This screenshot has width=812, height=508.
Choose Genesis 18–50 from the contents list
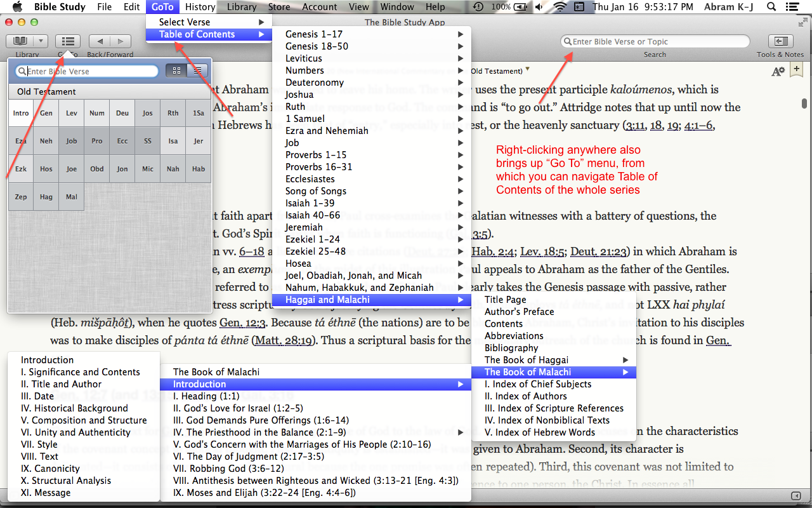(317, 46)
